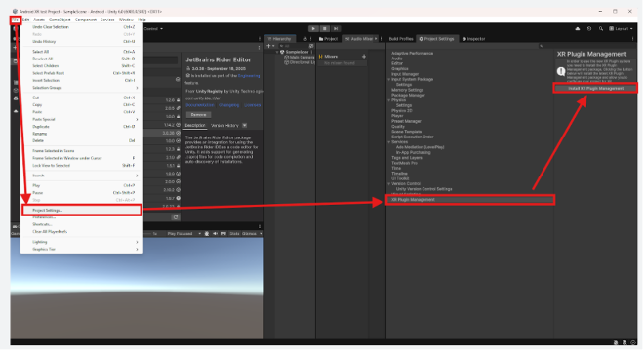The height and width of the screenshot is (351, 644).
Task: Click the Hierarchy add plus dropdown
Action: pos(270,46)
